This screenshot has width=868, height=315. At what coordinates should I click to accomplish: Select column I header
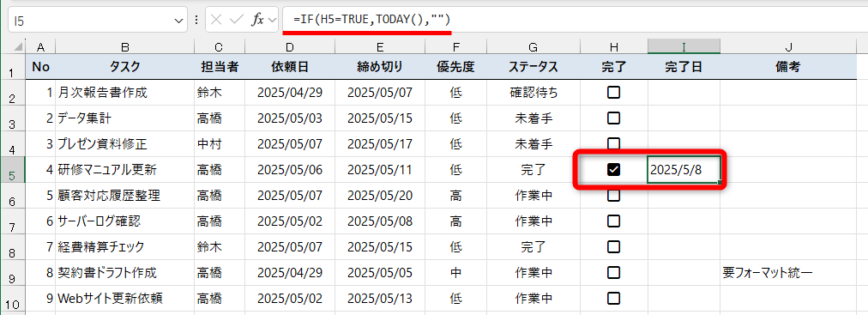(x=684, y=46)
